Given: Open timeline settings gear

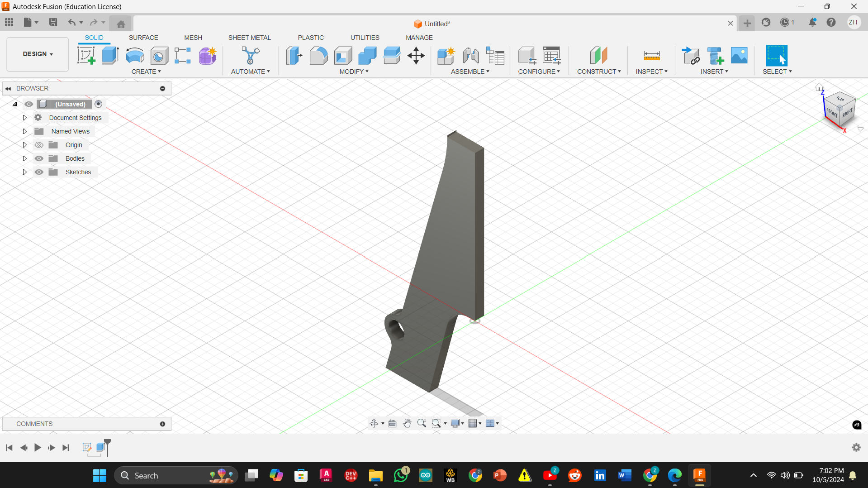Looking at the screenshot, I should tap(856, 447).
